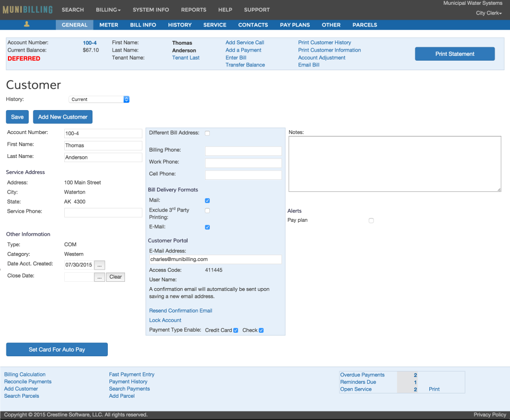Open the City Clerk account menu

coord(488,13)
